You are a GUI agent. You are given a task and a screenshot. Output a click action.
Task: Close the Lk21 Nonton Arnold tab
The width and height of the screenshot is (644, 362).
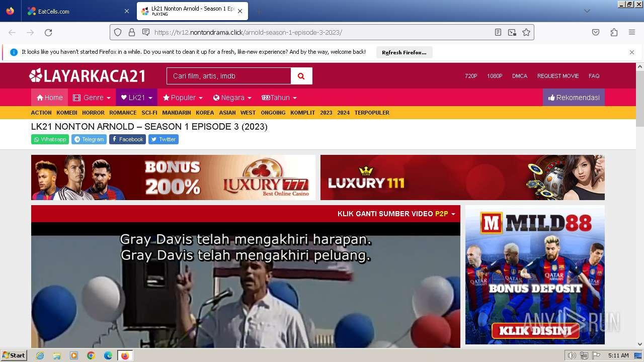[240, 11]
